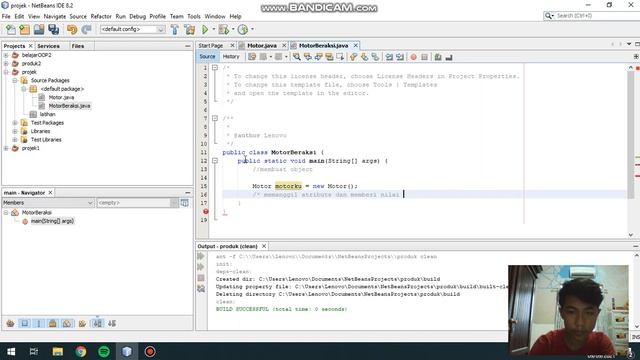Screen dimensions: 640x360
Task: Switch to the Services tab
Action: 48,46
